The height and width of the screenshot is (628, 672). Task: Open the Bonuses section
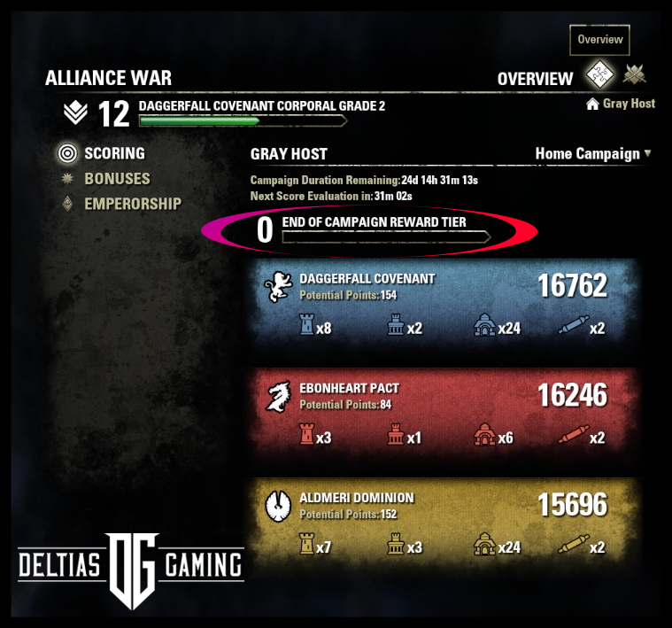(x=117, y=179)
